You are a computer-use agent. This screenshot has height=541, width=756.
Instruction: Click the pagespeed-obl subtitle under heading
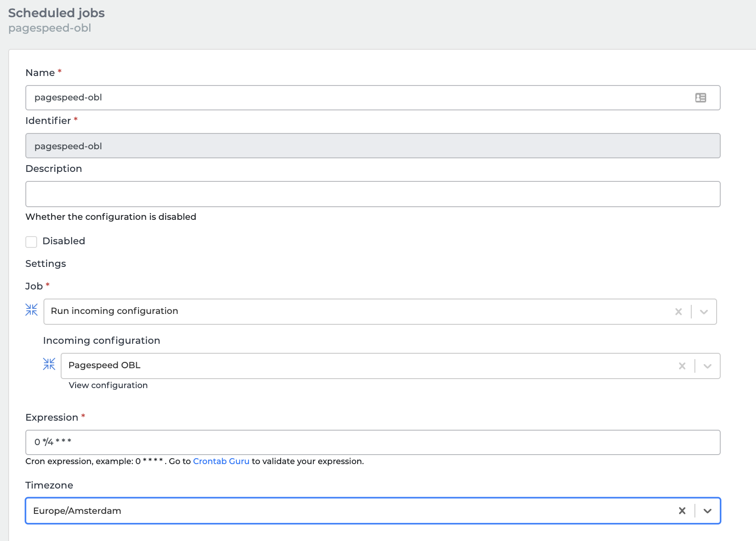(x=50, y=28)
